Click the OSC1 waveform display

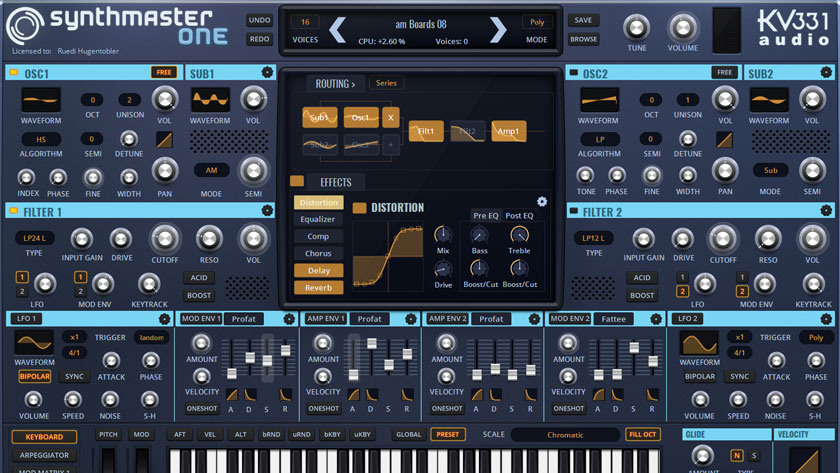41,99
